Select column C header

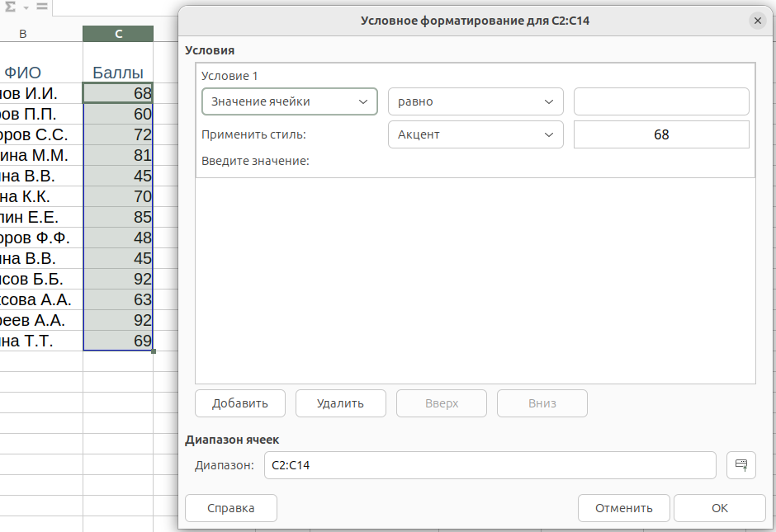pyautogui.click(x=118, y=34)
